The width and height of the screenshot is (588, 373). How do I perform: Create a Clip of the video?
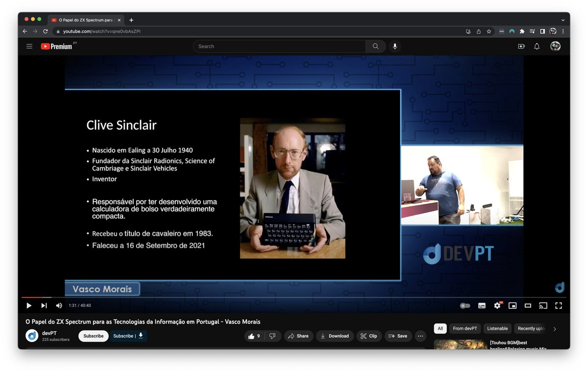pos(368,336)
